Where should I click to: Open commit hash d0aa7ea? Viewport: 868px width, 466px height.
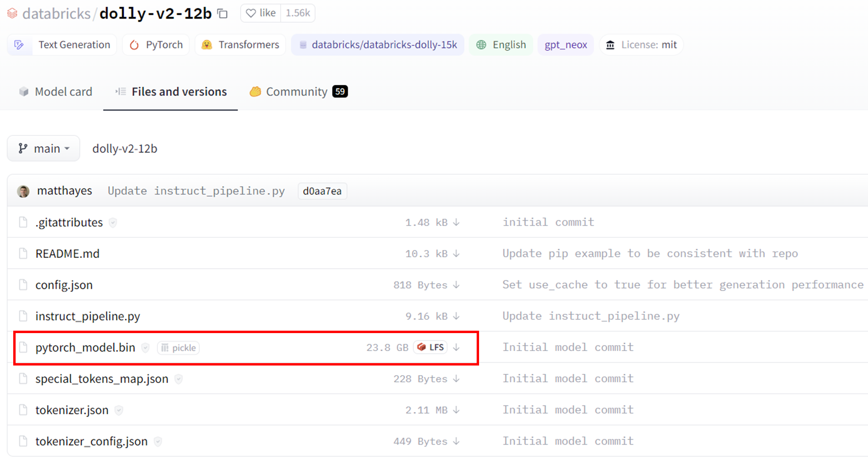[322, 191]
